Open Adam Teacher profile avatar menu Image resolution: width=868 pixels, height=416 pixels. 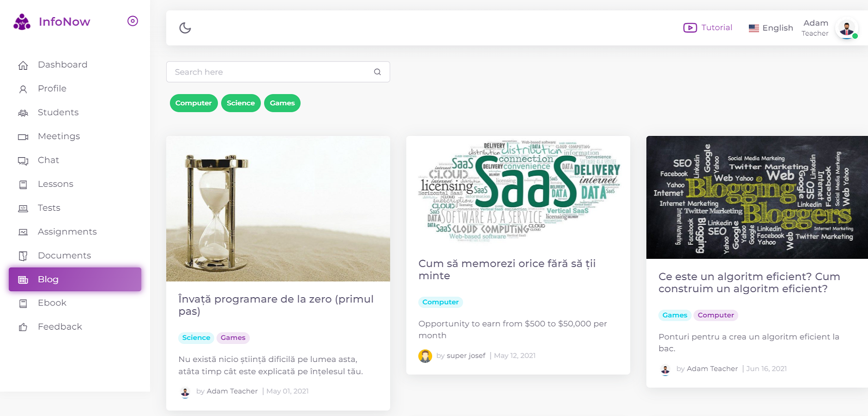[847, 28]
